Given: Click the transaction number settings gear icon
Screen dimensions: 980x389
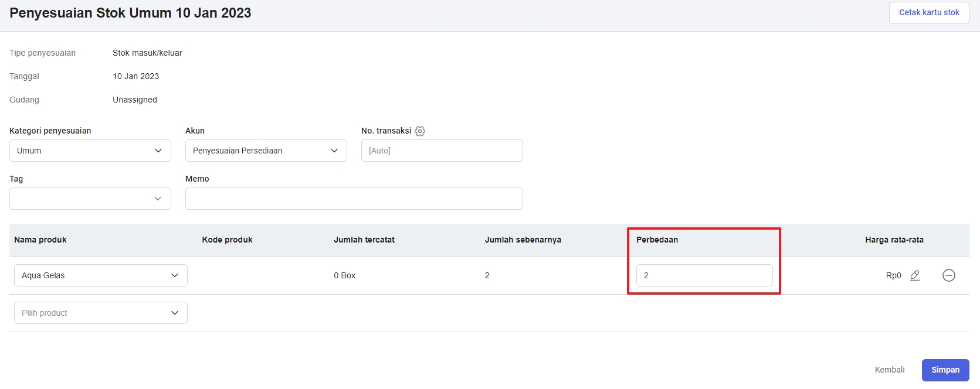Looking at the screenshot, I should pos(420,131).
